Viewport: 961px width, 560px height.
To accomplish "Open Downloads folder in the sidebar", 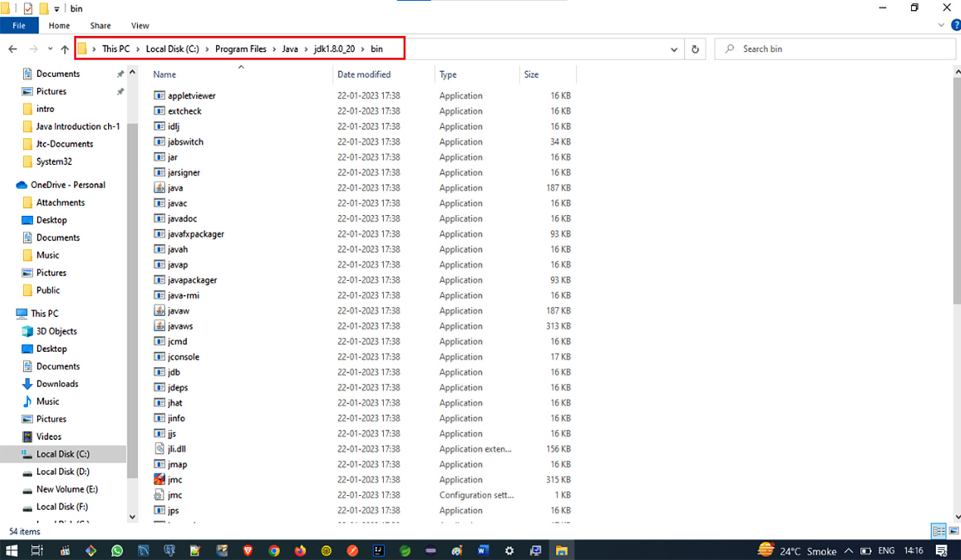I will [x=57, y=384].
